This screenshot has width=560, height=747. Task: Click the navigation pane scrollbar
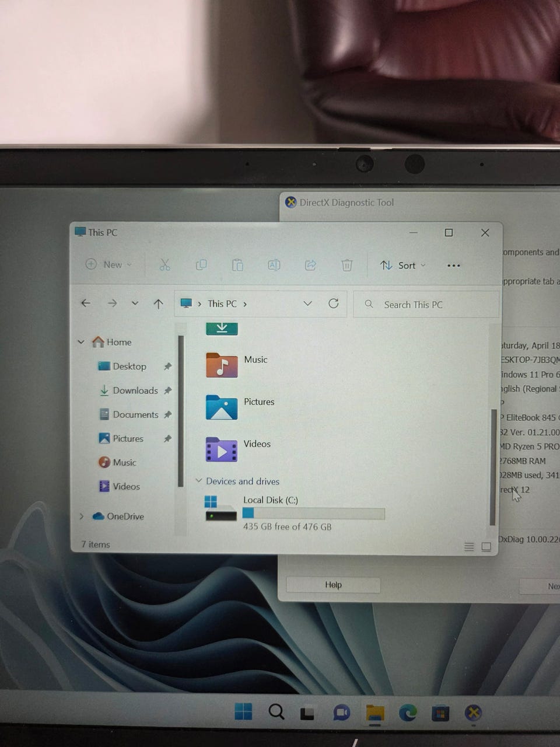181,411
